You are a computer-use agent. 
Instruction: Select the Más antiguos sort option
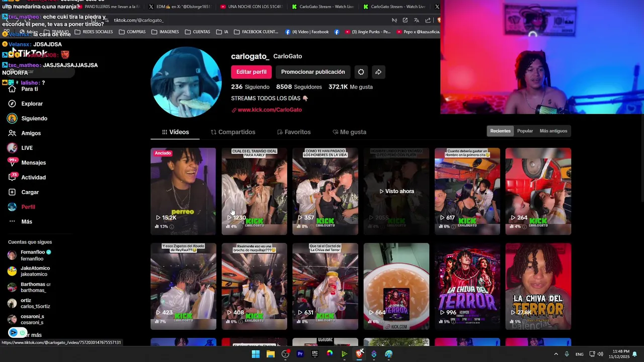click(553, 131)
